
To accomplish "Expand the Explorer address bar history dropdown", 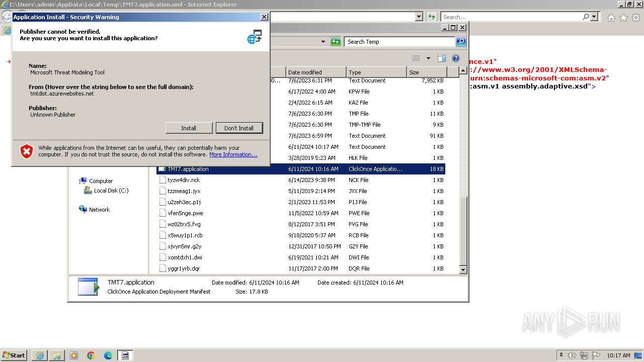I will coord(323,42).
